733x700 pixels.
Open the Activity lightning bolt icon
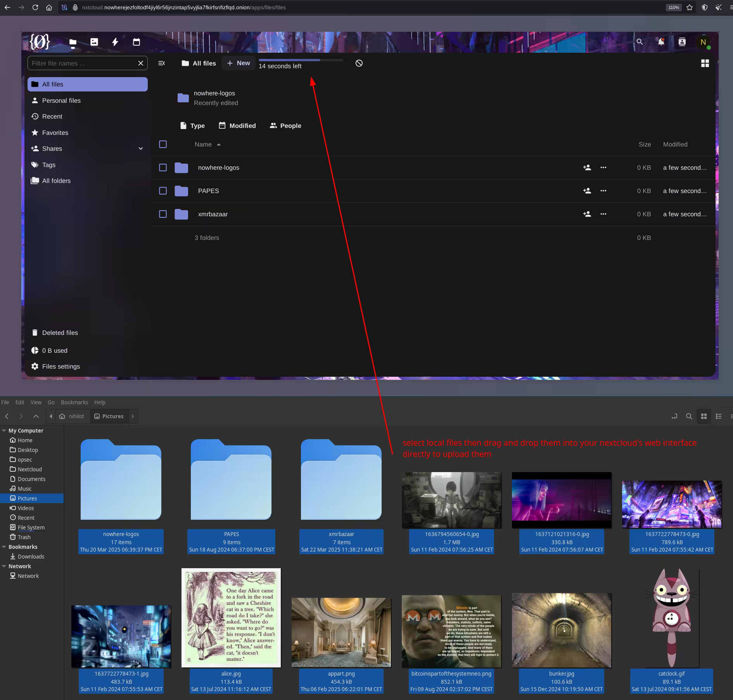pyautogui.click(x=115, y=42)
